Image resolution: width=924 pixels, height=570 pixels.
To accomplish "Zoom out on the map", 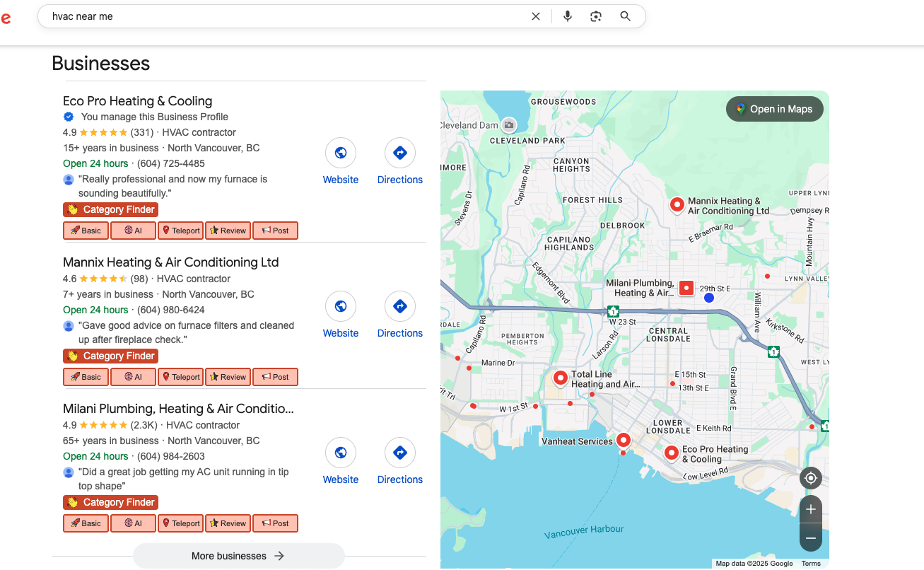I will click(x=811, y=538).
